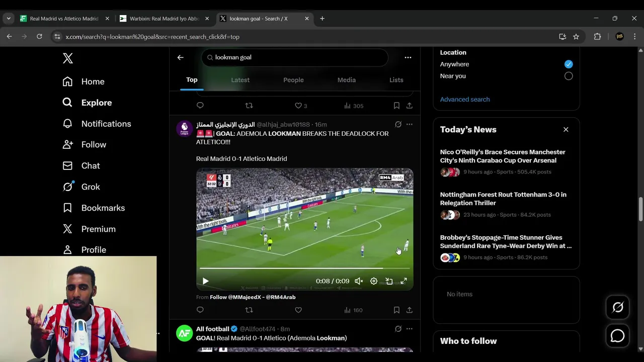Screen dimensions: 644x362
Task: Open Chat from sidebar
Action: coord(81,165)
